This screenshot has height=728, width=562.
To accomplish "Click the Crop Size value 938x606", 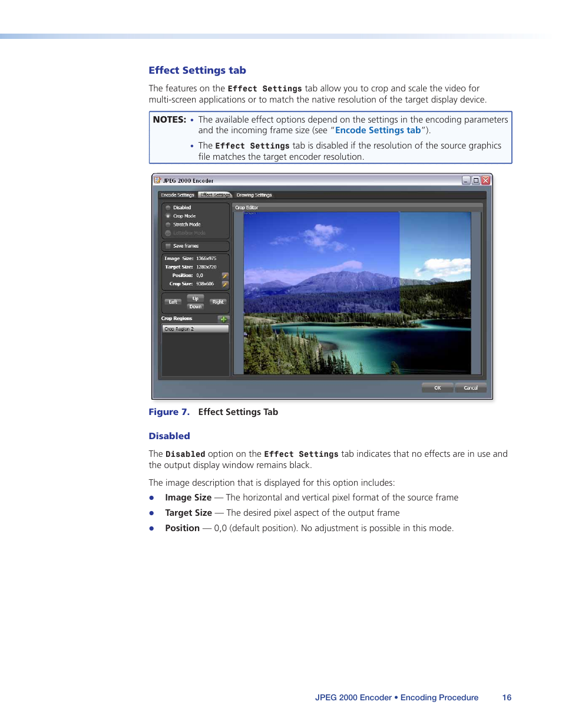I will pos(205,284).
